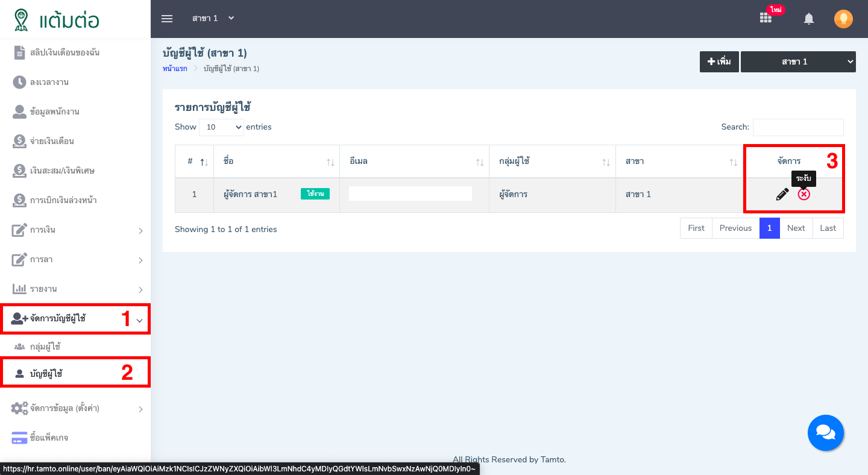Click the red suspend (ระงับ) icon

point(804,194)
